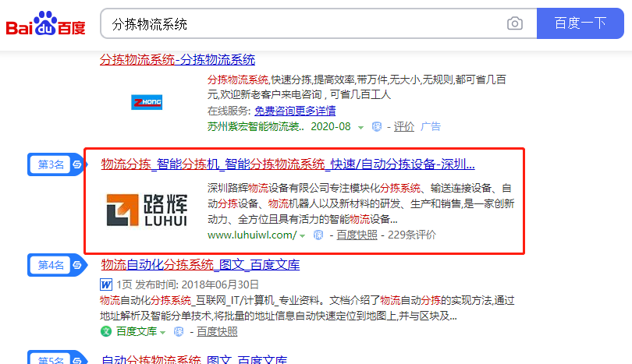Screen dimensions: 632x364
Task: Open 百度快照 for the luhuiwl result
Action: (357, 235)
